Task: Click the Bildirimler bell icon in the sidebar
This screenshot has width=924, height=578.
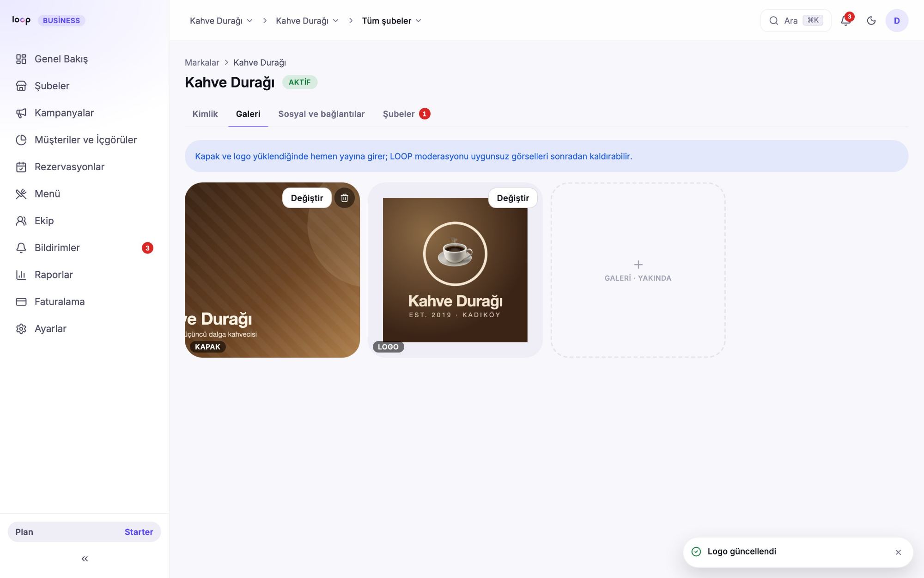Action: point(21,248)
